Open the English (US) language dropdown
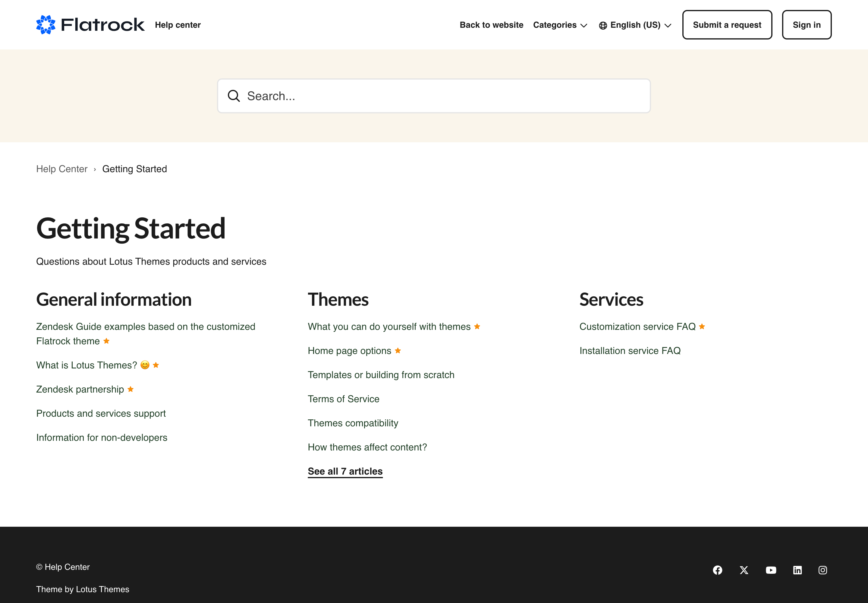Viewport: 868px width, 603px height. (x=640, y=25)
